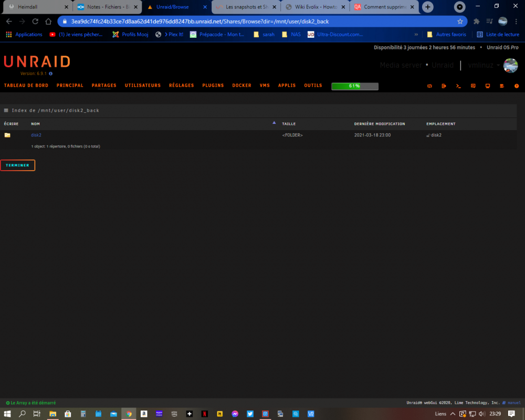Expand hidden bookmarks chevron
The width and height of the screenshot is (525, 420).
click(416, 35)
